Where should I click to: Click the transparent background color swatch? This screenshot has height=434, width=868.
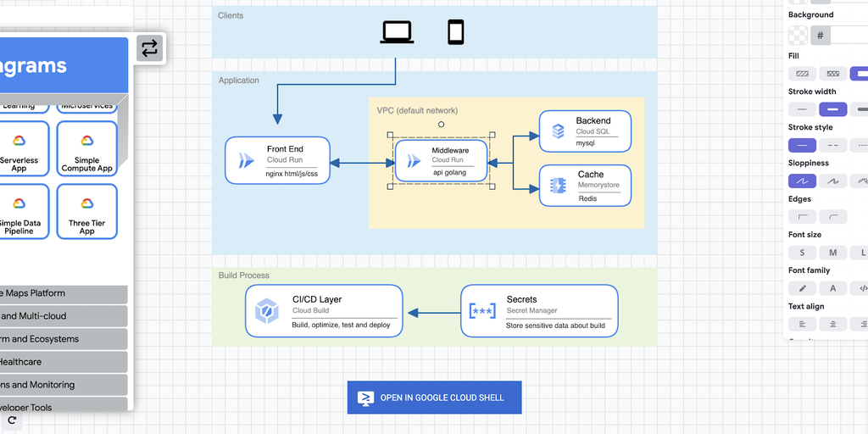point(798,35)
